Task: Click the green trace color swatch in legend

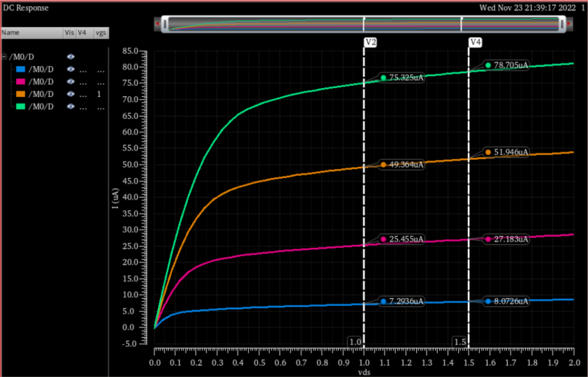Action: click(20, 106)
